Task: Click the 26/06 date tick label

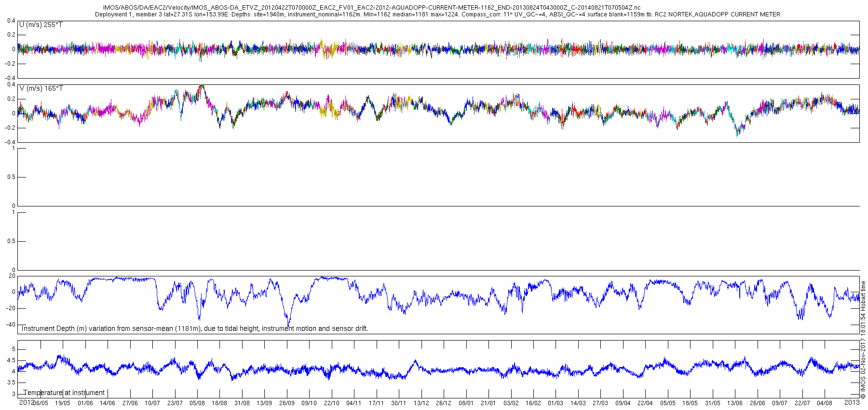Action: coord(758,403)
